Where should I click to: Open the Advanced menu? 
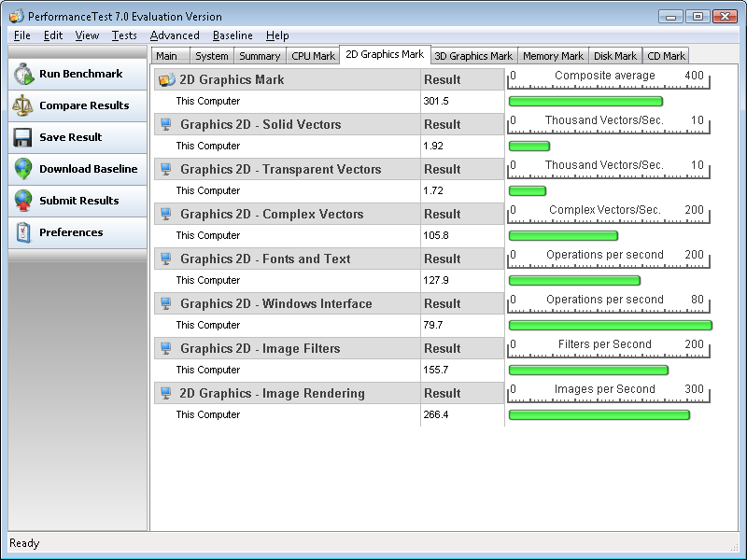[x=175, y=35]
